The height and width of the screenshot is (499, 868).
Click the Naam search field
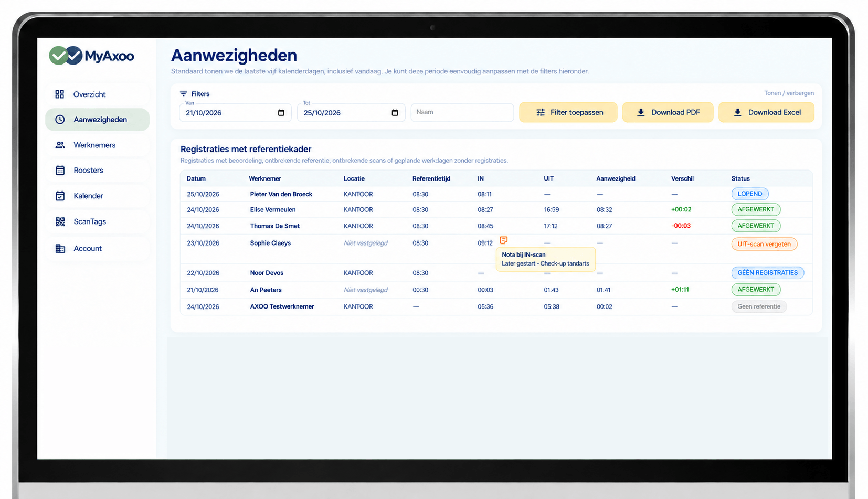pos(462,112)
